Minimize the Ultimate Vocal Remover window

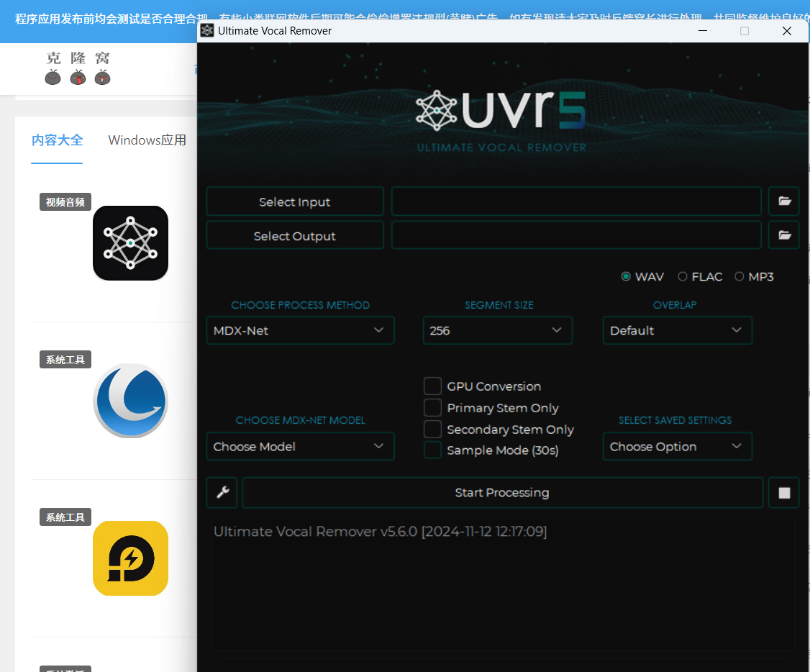703,31
